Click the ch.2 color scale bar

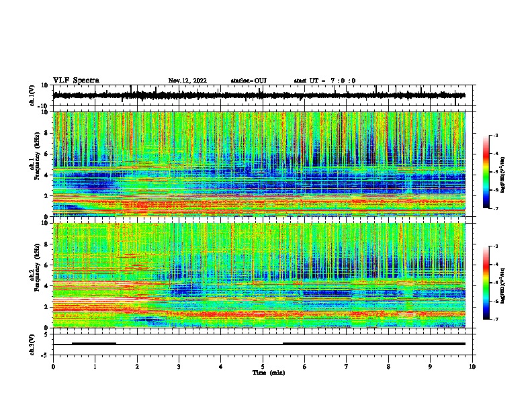tap(486, 283)
